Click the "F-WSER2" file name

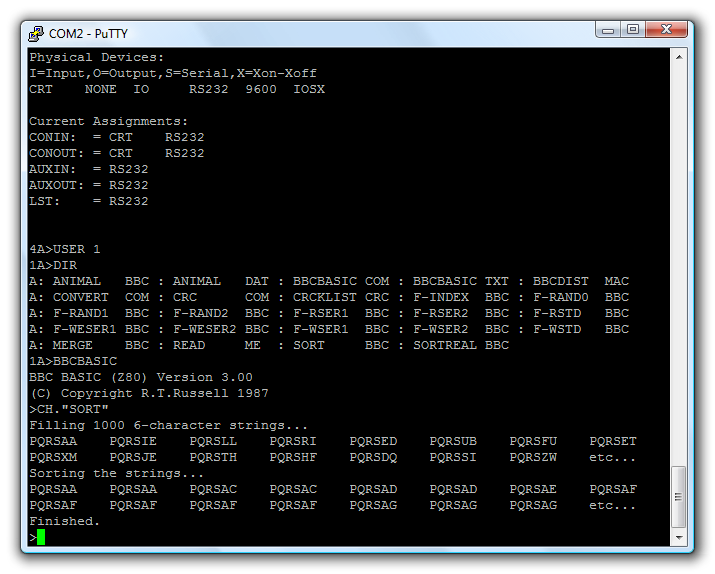[x=441, y=329]
